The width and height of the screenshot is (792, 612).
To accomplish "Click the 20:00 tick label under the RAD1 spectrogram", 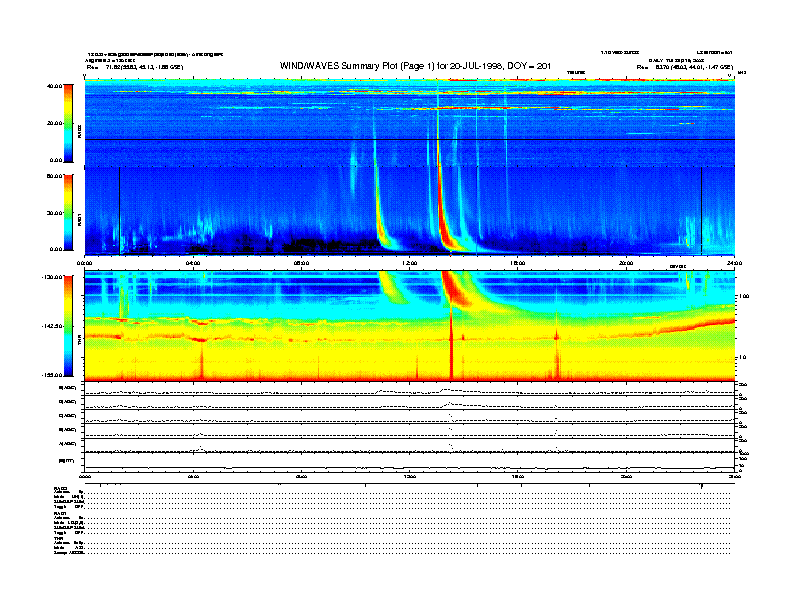I will 626,263.
